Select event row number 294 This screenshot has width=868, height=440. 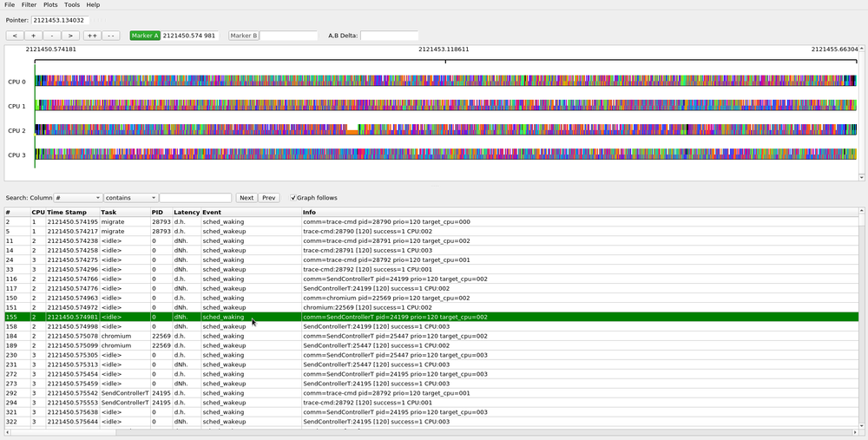pyautogui.click(x=431, y=403)
